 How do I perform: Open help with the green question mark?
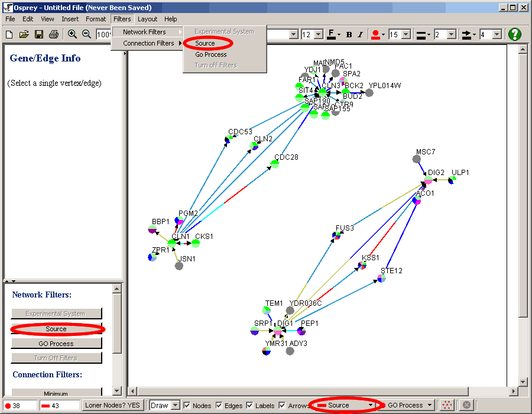pyautogui.click(x=514, y=34)
